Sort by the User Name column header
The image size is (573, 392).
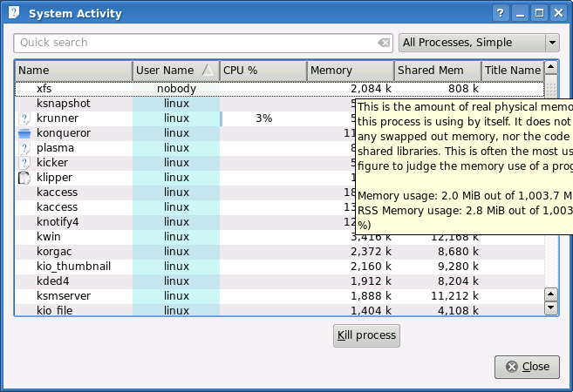[176, 71]
